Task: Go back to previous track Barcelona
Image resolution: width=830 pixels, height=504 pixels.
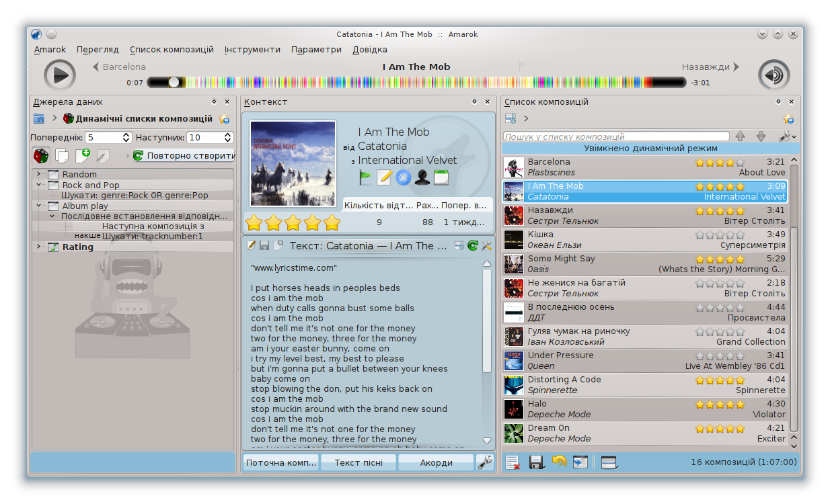Action: [119, 67]
